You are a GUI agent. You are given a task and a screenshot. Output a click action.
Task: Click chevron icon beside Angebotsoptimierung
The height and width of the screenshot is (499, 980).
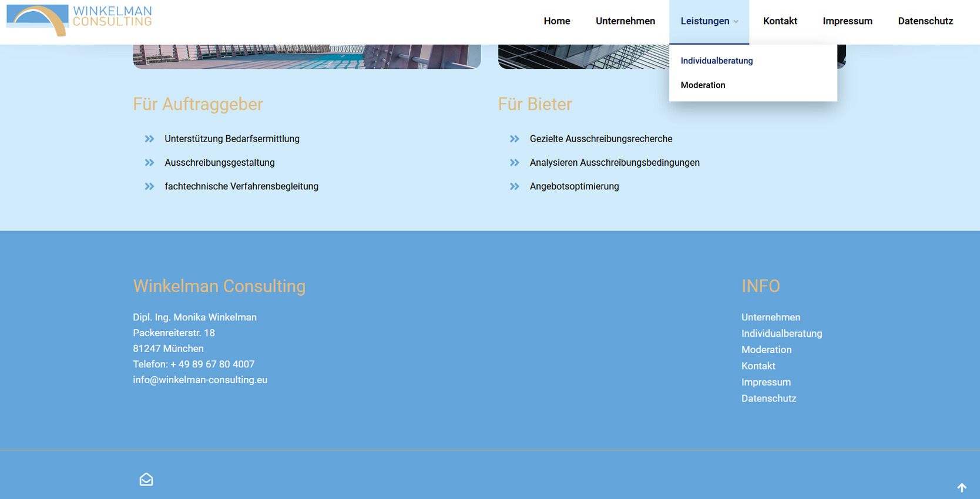point(515,186)
